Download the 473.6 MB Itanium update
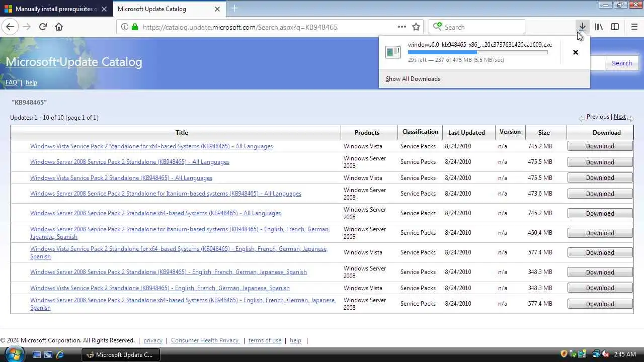The image size is (644, 362). [x=600, y=194]
